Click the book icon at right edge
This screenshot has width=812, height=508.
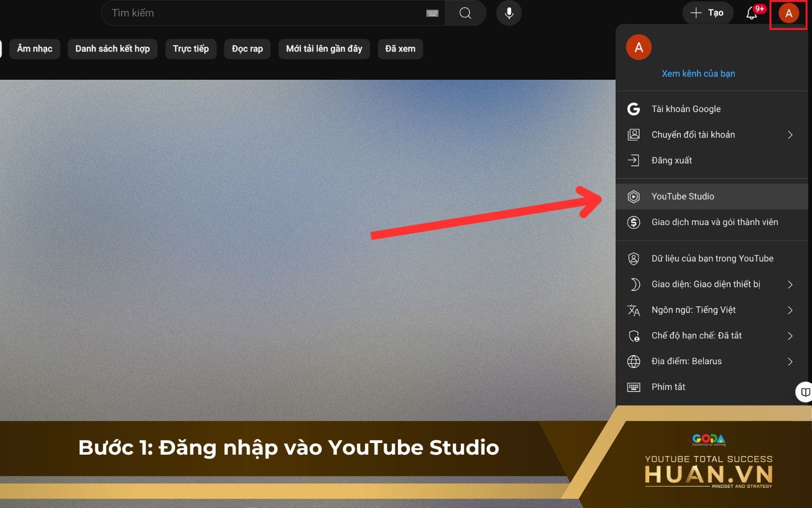pyautogui.click(x=805, y=392)
